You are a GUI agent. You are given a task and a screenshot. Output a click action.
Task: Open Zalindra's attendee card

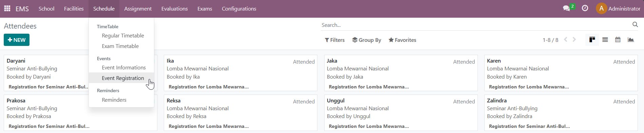[x=561, y=113]
